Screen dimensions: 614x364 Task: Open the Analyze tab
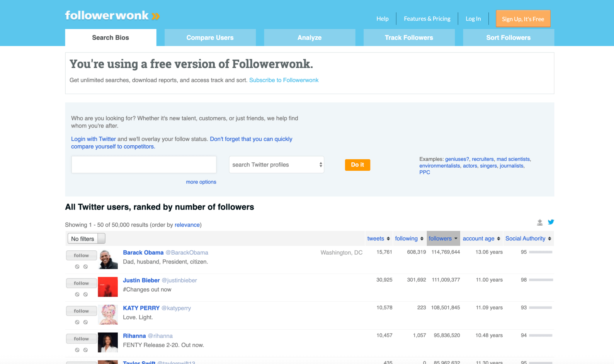coord(310,37)
